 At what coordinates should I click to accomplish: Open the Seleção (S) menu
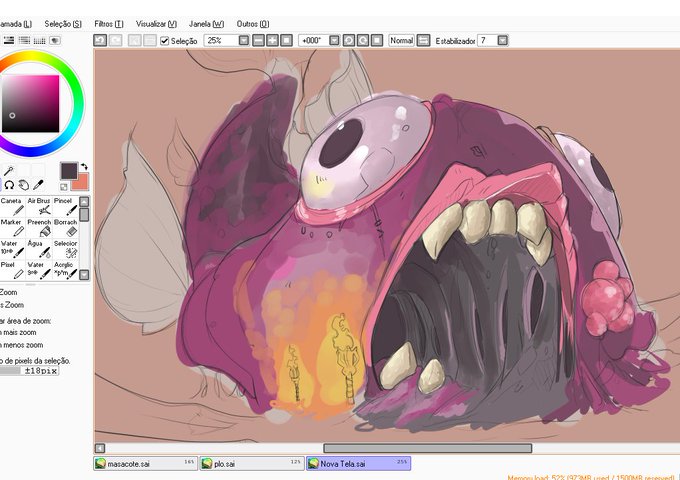click(x=63, y=24)
